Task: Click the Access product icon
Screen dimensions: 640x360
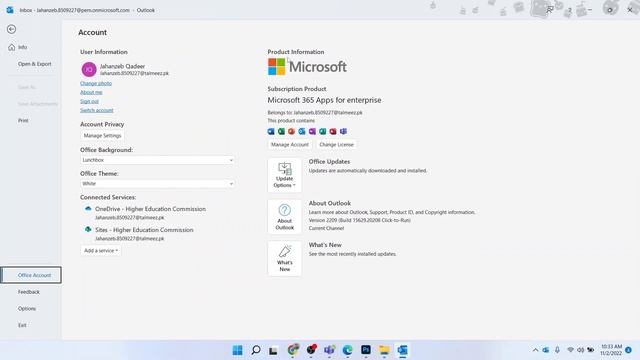Action: click(x=333, y=131)
